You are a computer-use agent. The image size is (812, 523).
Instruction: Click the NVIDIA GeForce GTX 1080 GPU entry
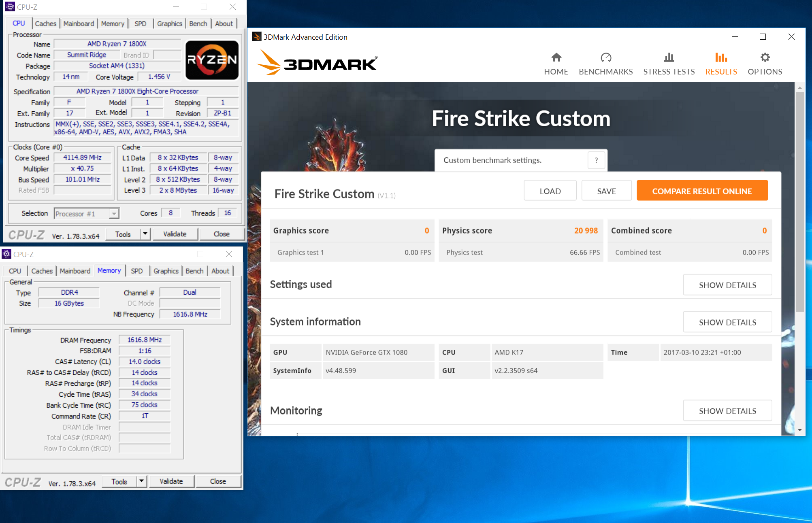point(378,352)
